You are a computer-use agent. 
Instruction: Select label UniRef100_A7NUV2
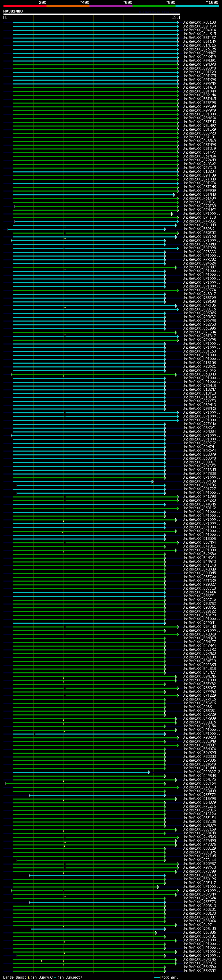(199, 210)
